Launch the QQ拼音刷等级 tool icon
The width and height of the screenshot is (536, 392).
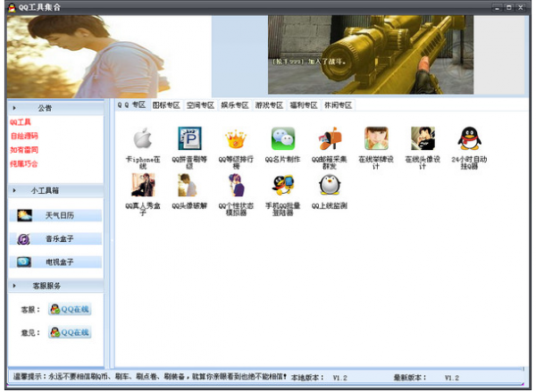[189, 138]
